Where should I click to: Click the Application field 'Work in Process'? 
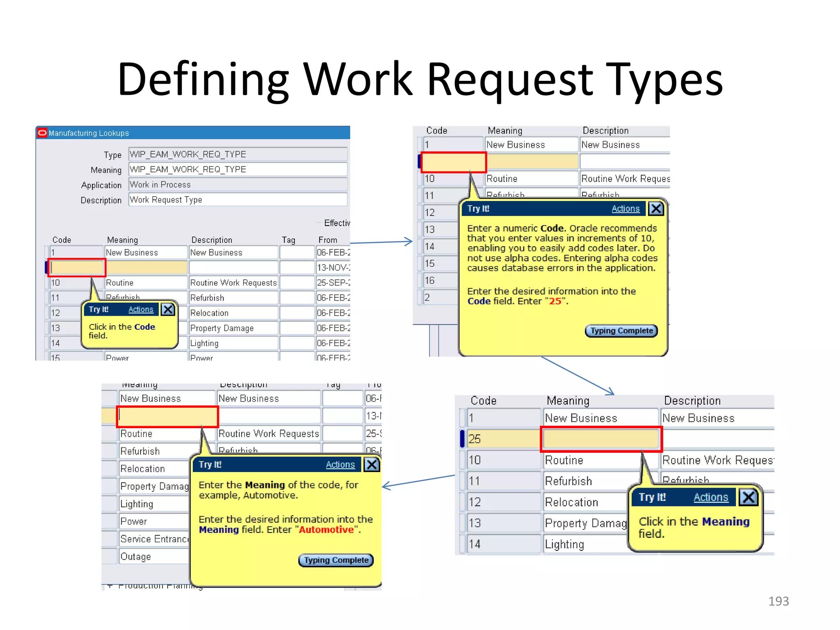tap(238, 185)
